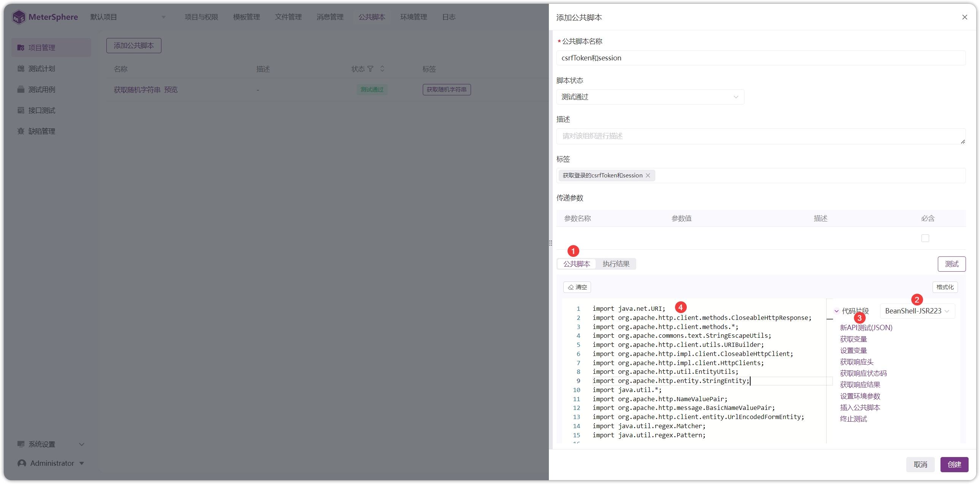The image size is (980, 484).
Task: Click the 取消 button
Action: point(920,465)
